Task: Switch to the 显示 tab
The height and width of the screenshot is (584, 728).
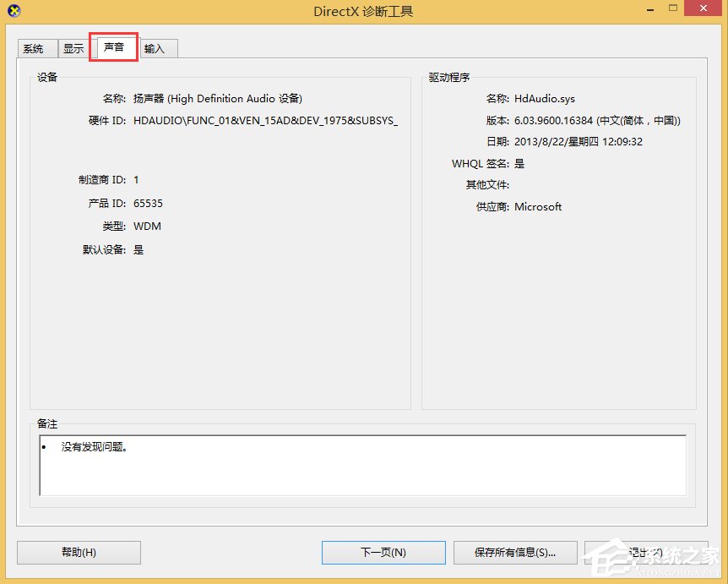Action: (73, 48)
